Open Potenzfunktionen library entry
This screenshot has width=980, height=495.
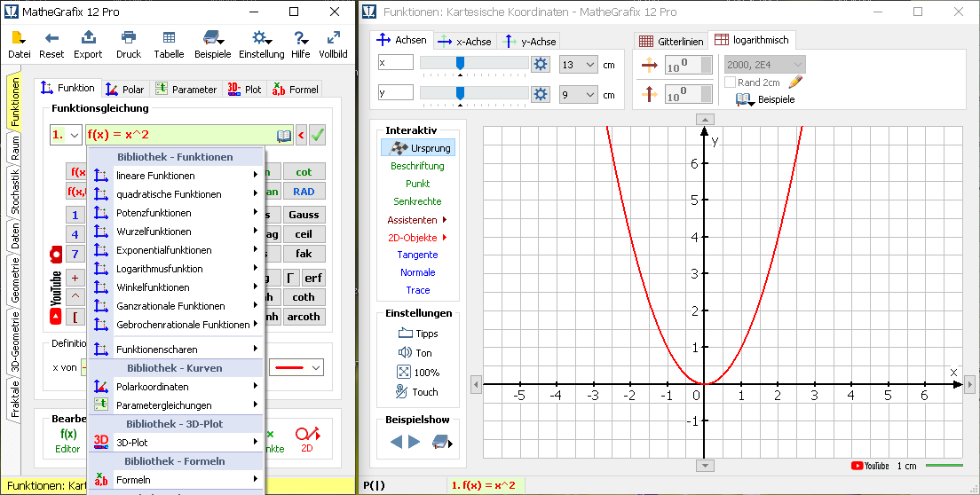pyautogui.click(x=177, y=213)
